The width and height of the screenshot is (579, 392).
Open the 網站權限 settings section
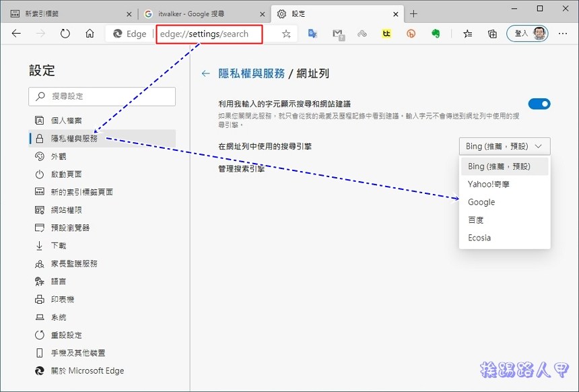coord(67,209)
